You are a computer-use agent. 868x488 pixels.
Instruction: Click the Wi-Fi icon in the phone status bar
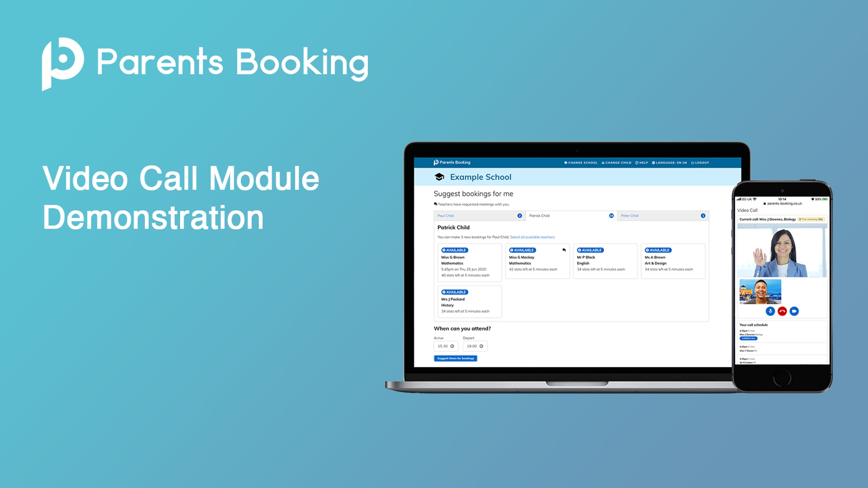[754, 199]
